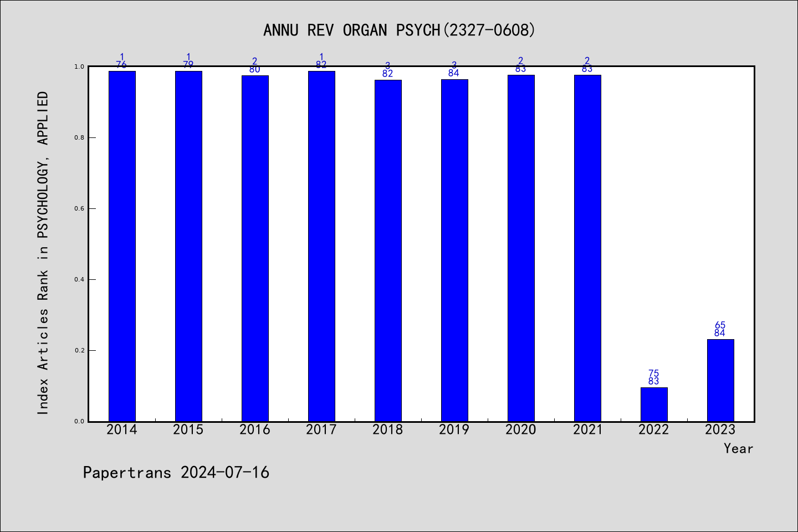Viewport: 798px width, 532px height.
Task: Click the 2016 bar in the chart
Action: click(x=255, y=248)
